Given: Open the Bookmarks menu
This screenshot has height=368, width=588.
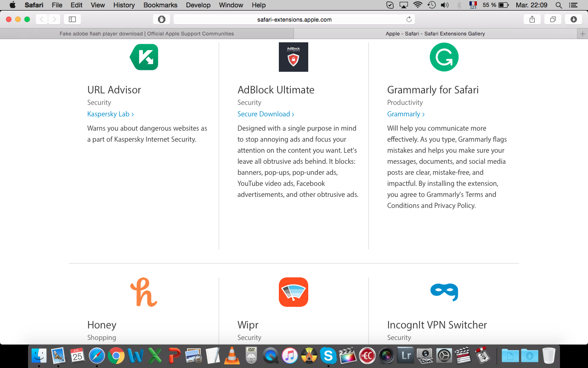Looking at the screenshot, I should (x=160, y=5).
